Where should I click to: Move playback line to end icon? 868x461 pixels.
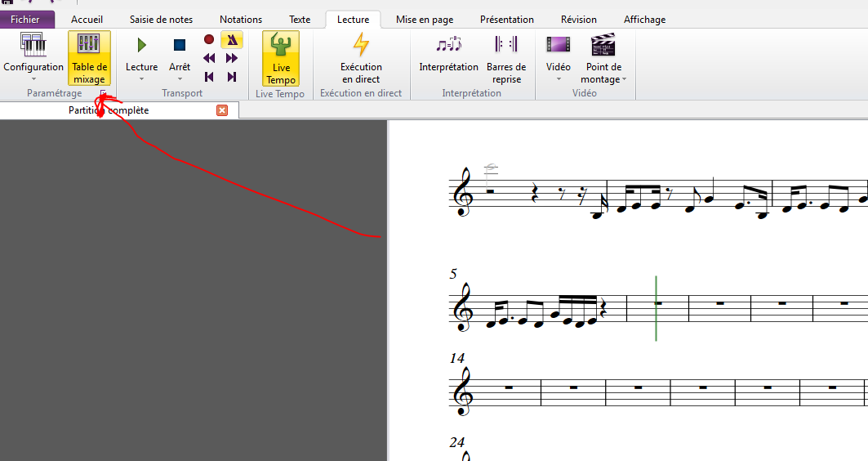pos(232,77)
